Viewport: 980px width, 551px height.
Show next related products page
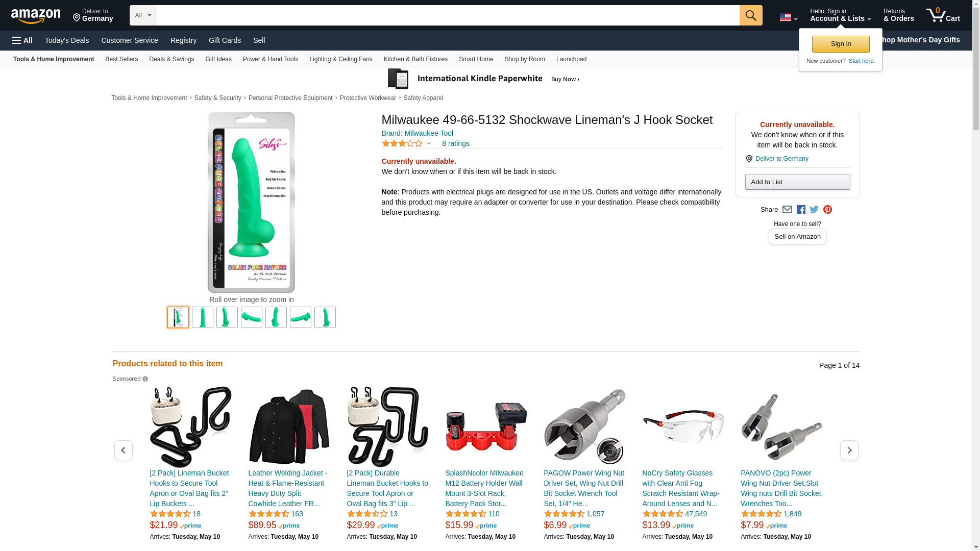point(849,450)
